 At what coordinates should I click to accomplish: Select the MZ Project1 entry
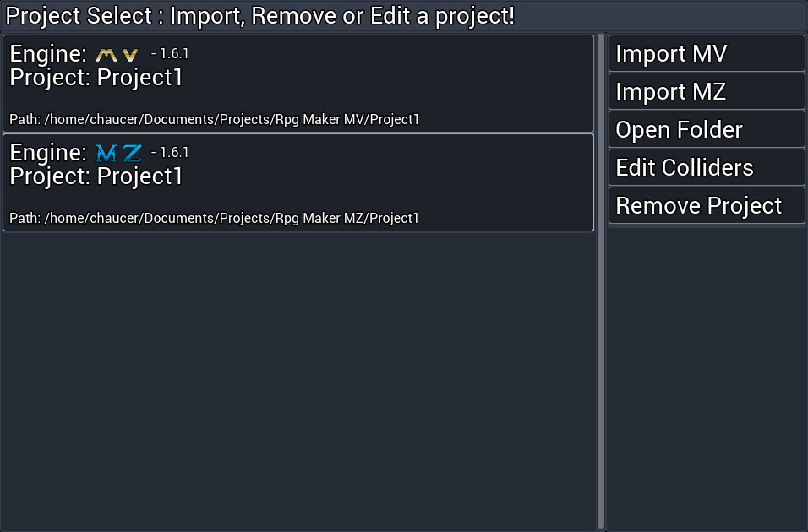[296, 182]
